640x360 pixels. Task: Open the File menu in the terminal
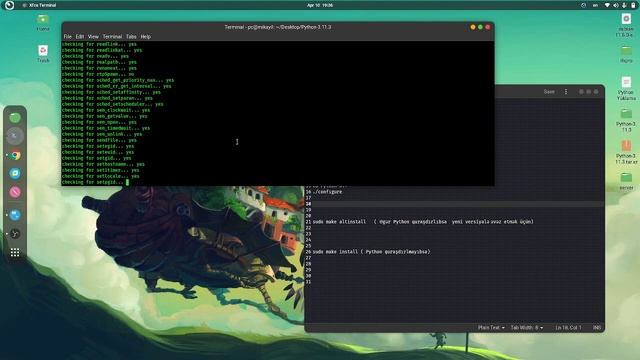[67, 36]
